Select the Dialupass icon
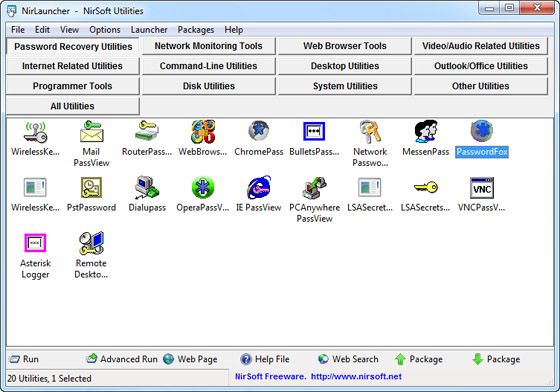The height and width of the screenshot is (392, 560). click(147, 187)
